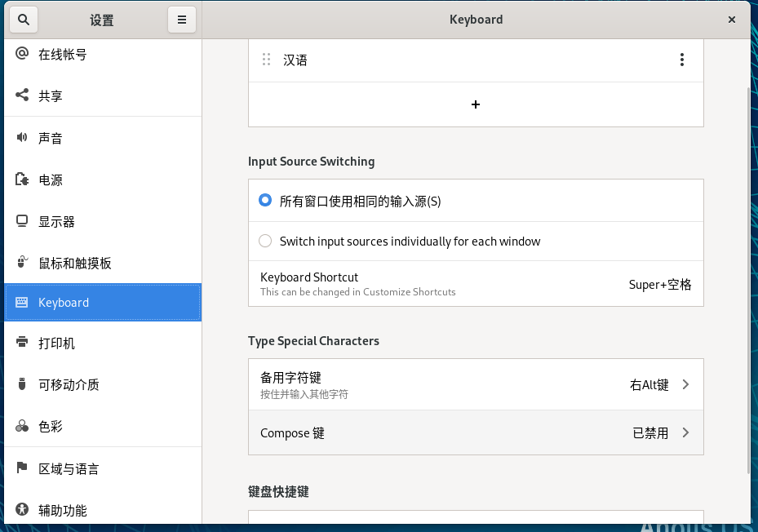Viewport: 758px width, 532px height.
Task: Open the three-dot menu for 汉语
Action: point(681,60)
